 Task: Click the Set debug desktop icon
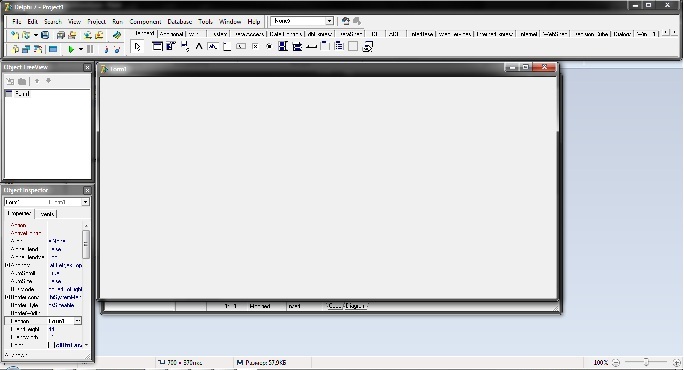357,21
